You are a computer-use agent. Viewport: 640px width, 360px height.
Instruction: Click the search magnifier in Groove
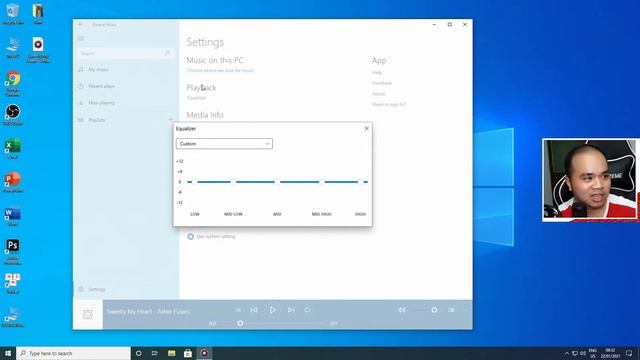pyautogui.click(x=167, y=53)
